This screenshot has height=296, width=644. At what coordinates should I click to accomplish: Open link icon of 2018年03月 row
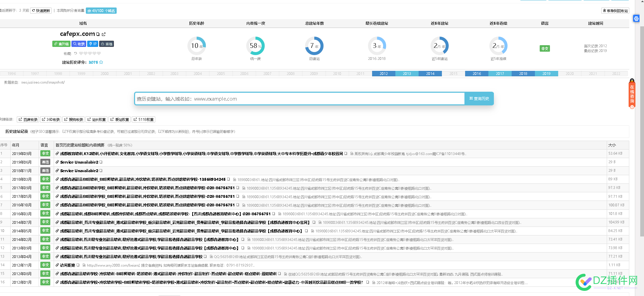pyautogui.click(x=57, y=179)
